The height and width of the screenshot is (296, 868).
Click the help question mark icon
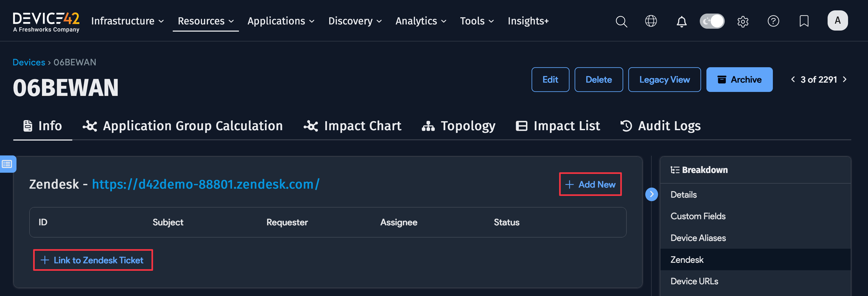(773, 21)
